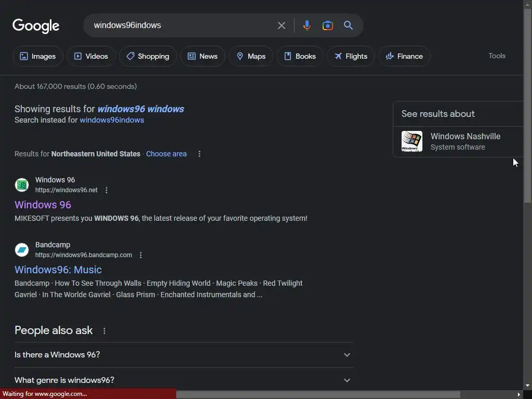Click 'Northeastern United States' location text

coord(96,154)
